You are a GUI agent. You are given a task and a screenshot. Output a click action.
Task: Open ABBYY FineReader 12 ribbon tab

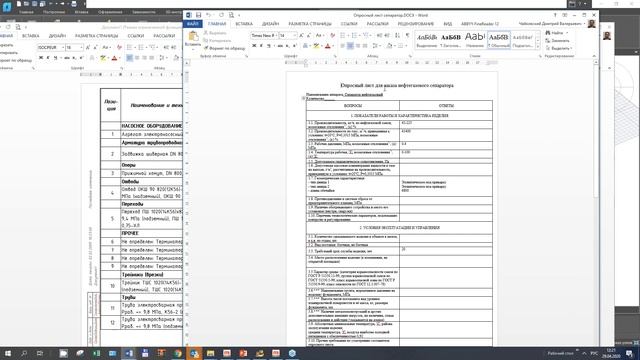(x=480, y=24)
